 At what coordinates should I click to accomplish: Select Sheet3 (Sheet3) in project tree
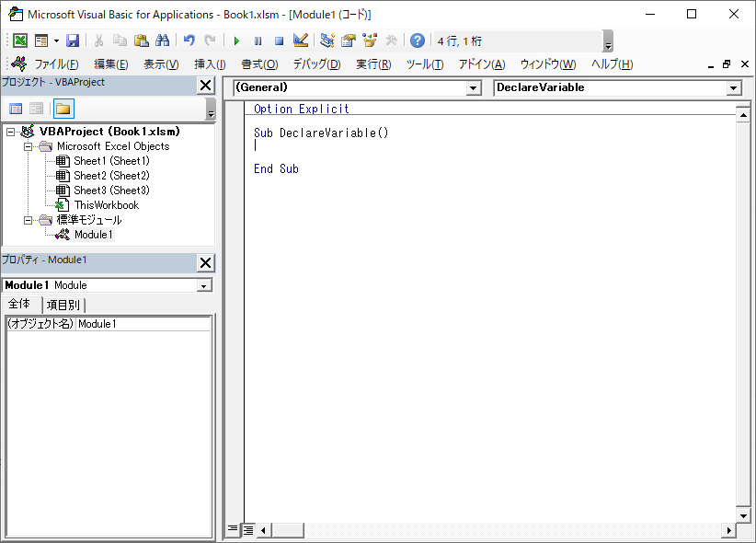click(111, 191)
